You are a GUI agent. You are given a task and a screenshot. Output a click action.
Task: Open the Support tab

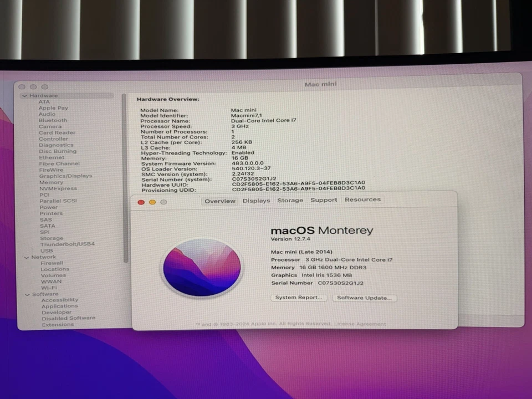(324, 200)
